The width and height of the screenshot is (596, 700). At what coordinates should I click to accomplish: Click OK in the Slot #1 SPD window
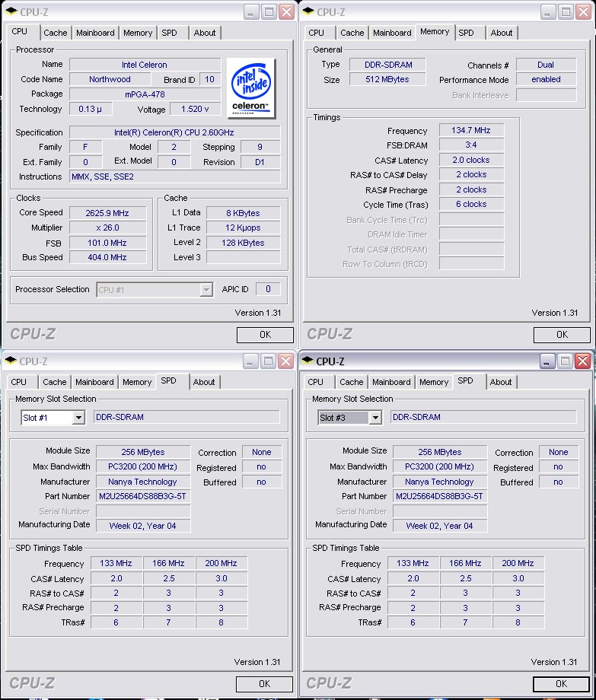(264, 684)
